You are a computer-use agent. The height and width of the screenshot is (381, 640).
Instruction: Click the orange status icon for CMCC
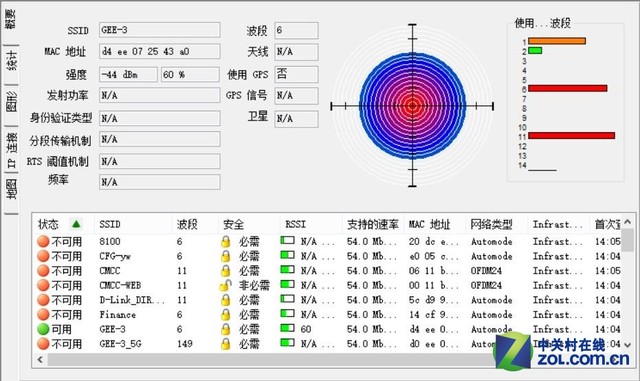tap(43, 271)
